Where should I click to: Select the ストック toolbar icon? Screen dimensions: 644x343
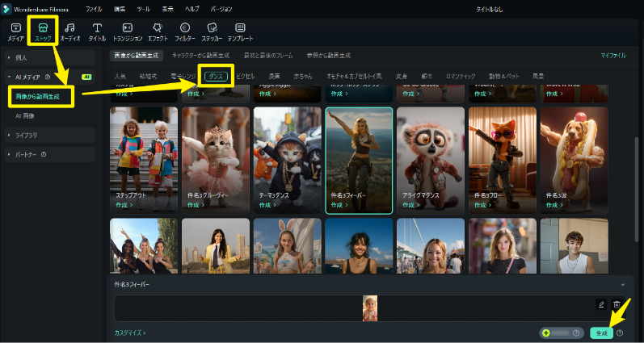[x=43, y=28]
